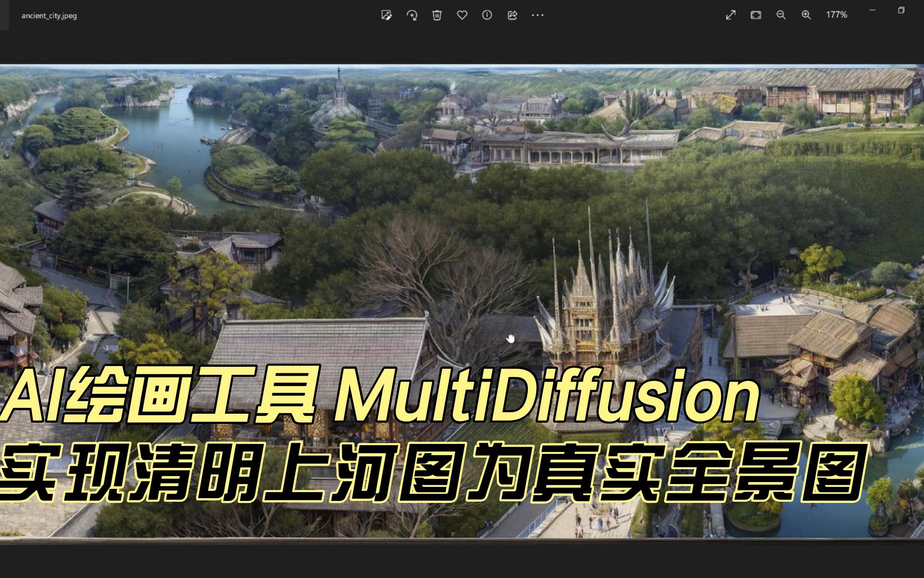The width and height of the screenshot is (924, 578).
Task: Select the ancient_city.jpeg title tab
Action: [49, 15]
